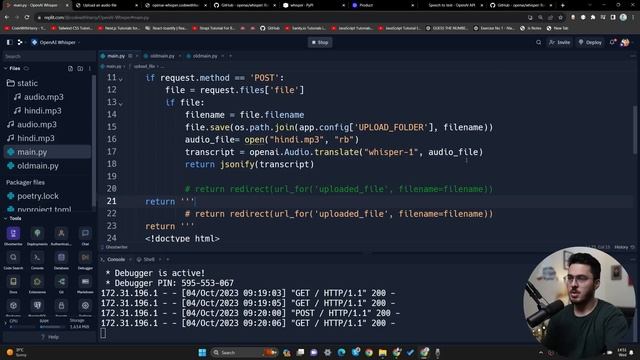This screenshot has height=360, width=640.
Task: Open the Chat tool
Action: 85,233
